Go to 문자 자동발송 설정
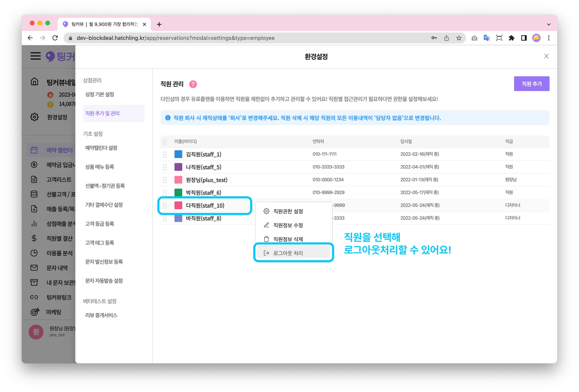The image size is (579, 392). coord(104,281)
